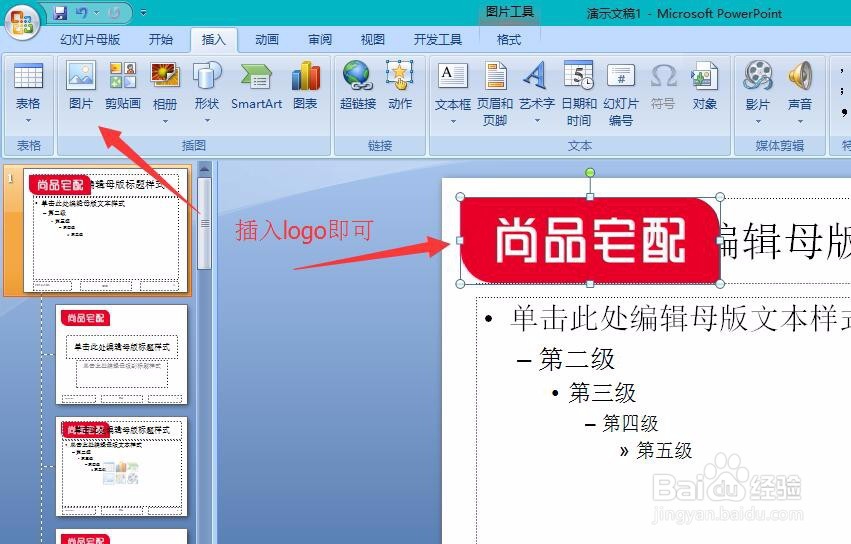The height and width of the screenshot is (544, 851).
Task: Open the Developer (开发工具) tab
Action: (x=437, y=40)
